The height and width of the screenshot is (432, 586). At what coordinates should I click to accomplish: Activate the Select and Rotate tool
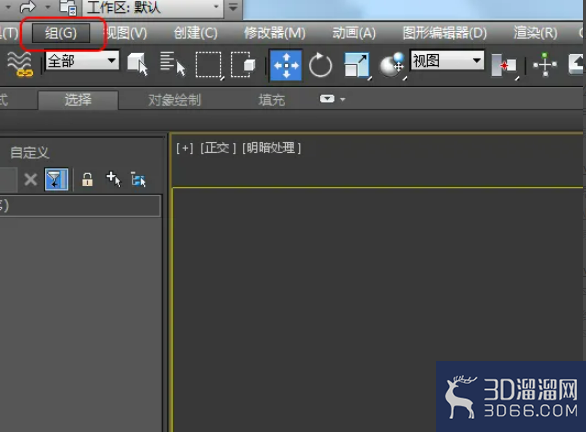pyautogui.click(x=320, y=65)
